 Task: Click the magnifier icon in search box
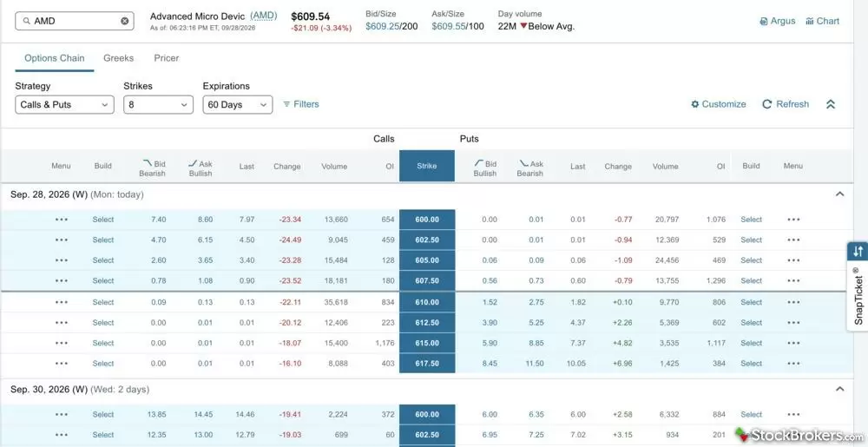26,21
